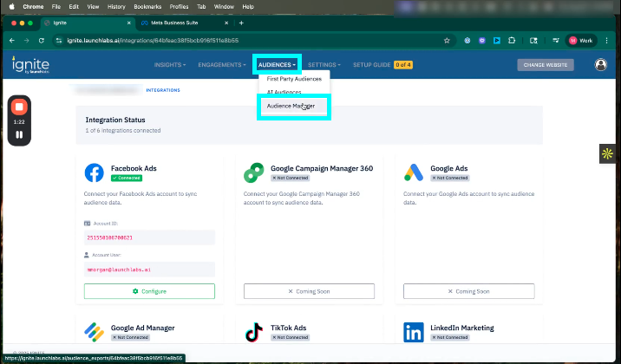The height and width of the screenshot is (364, 621).
Task: Expand the Engagements dropdown menu
Action: tap(221, 65)
